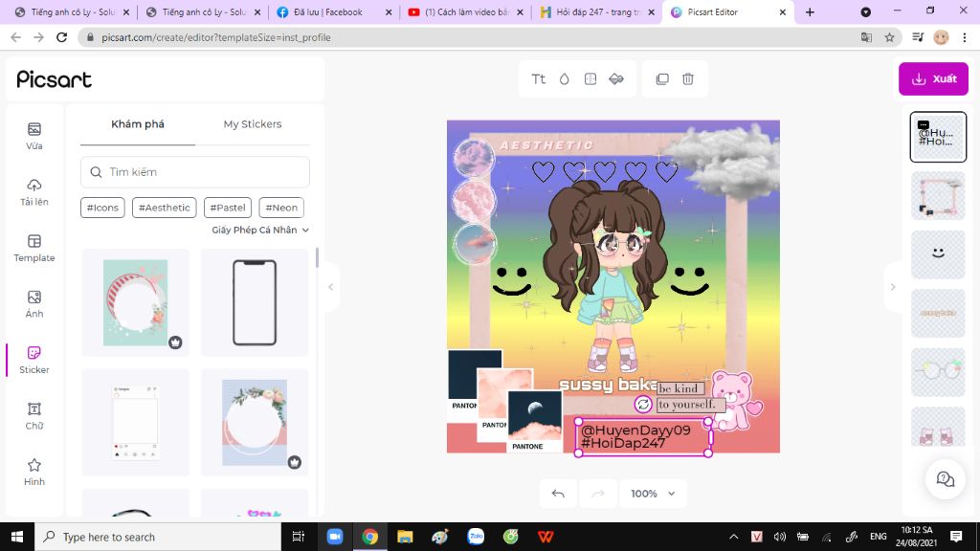Click the rotate handle on the text box

pos(643,405)
